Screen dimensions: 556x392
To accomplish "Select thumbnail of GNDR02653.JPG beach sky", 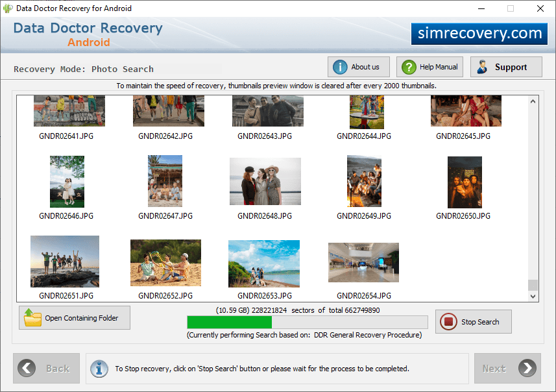I will [264, 263].
